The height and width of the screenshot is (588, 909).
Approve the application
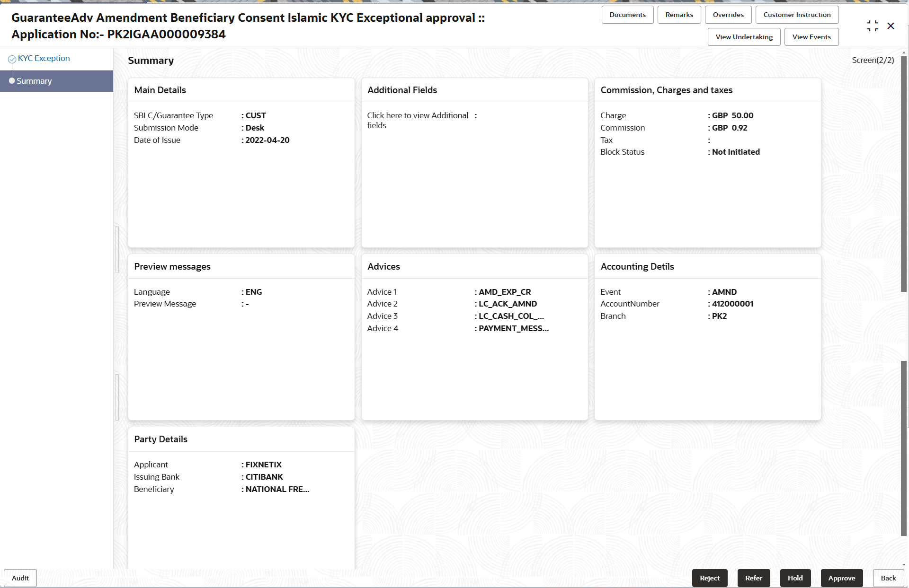842,578
